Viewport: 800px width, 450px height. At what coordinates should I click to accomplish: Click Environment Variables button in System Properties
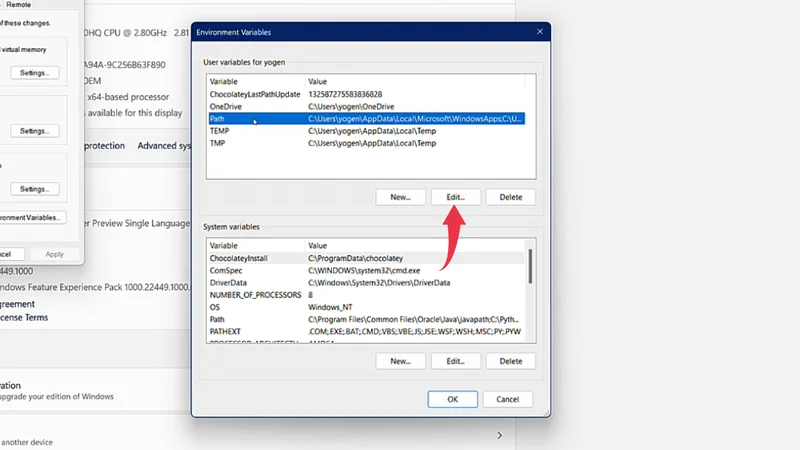(32, 217)
